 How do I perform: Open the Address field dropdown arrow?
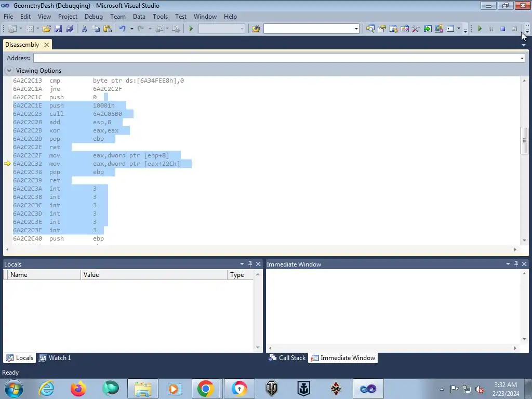(x=522, y=58)
